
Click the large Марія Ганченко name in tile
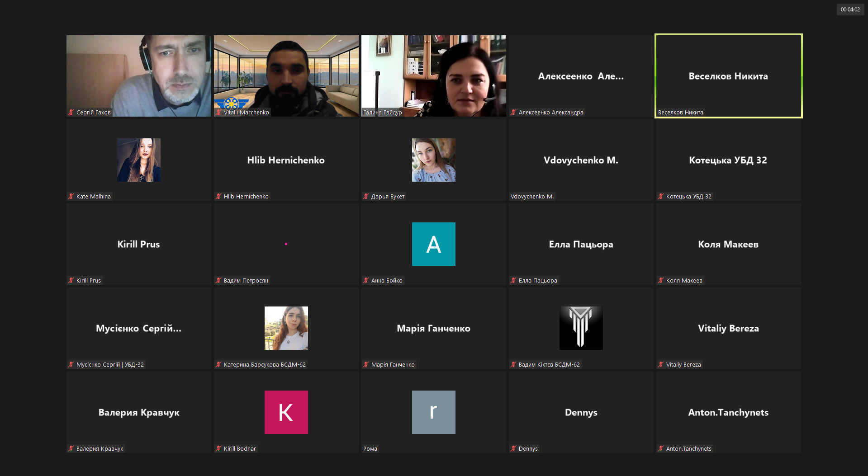(433, 329)
